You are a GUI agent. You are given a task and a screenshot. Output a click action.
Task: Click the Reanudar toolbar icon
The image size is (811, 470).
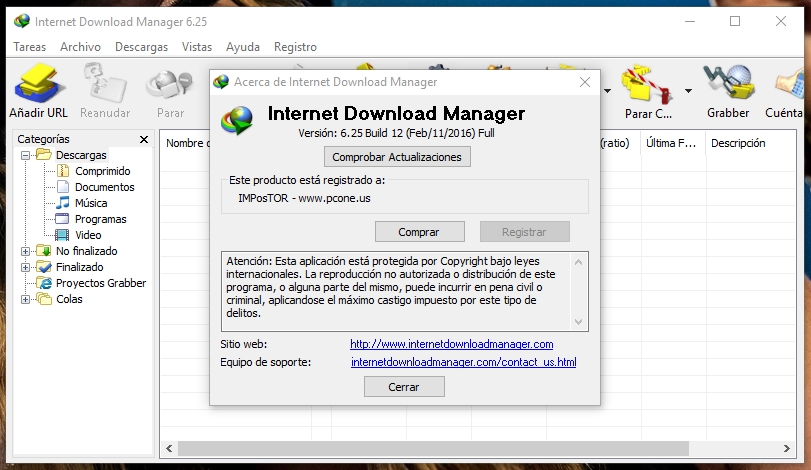(105, 83)
